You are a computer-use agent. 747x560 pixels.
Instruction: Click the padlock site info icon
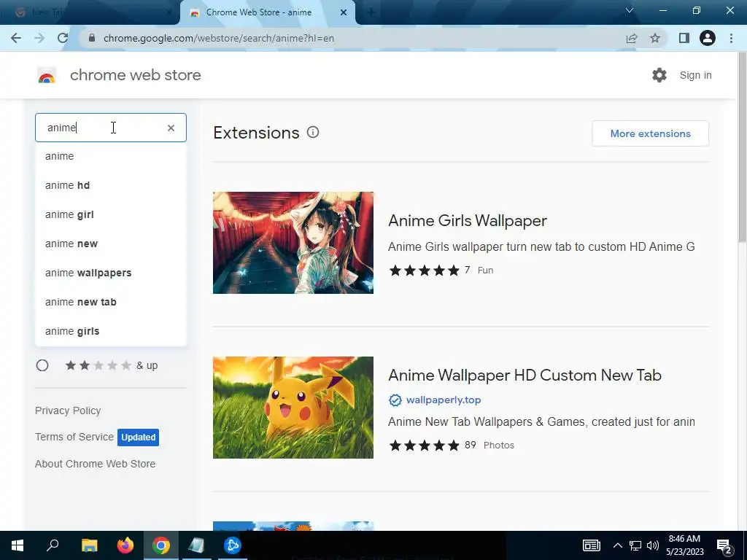click(x=92, y=38)
